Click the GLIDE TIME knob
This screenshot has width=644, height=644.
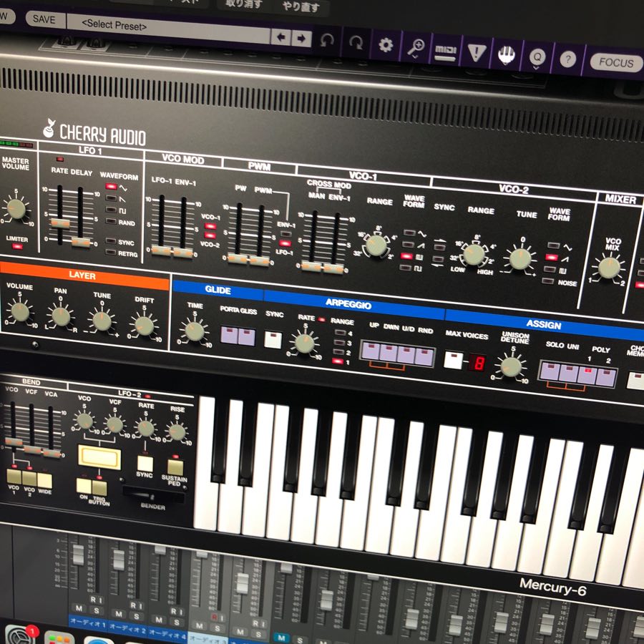(x=194, y=331)
